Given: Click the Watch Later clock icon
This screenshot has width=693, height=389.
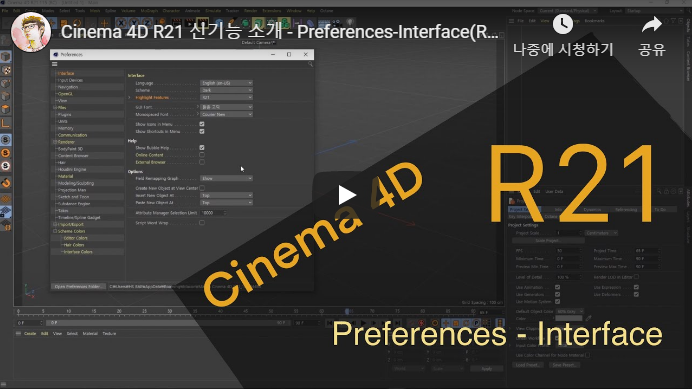Looking at the screenshot, I should pos(563,24).
